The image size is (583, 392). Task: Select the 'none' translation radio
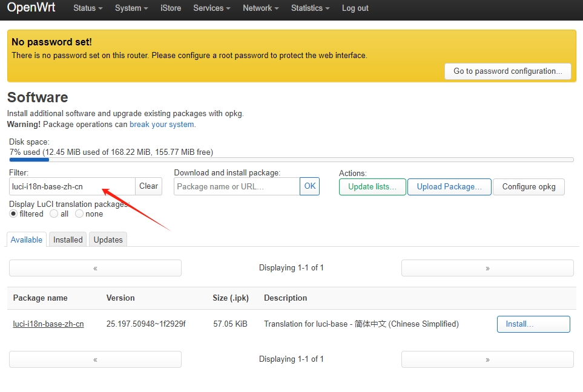coord(79,214)
